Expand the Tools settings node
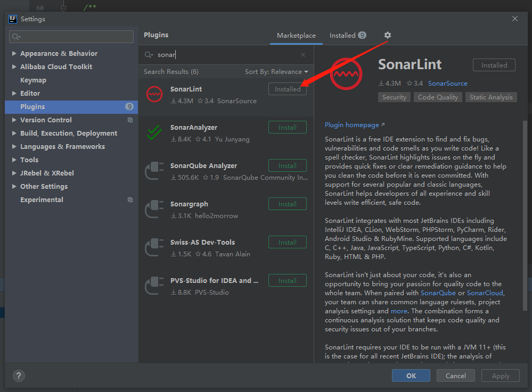 point(14,160)
